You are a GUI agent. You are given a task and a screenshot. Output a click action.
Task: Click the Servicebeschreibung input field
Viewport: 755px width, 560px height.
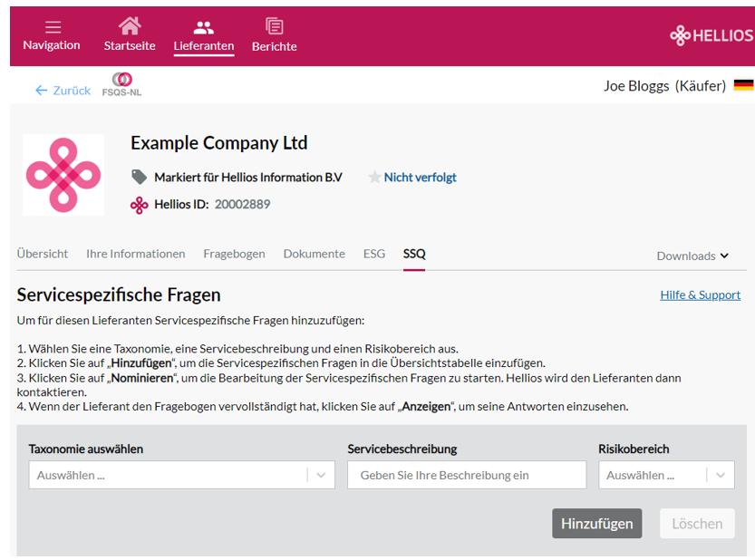[x=467, y=475]
